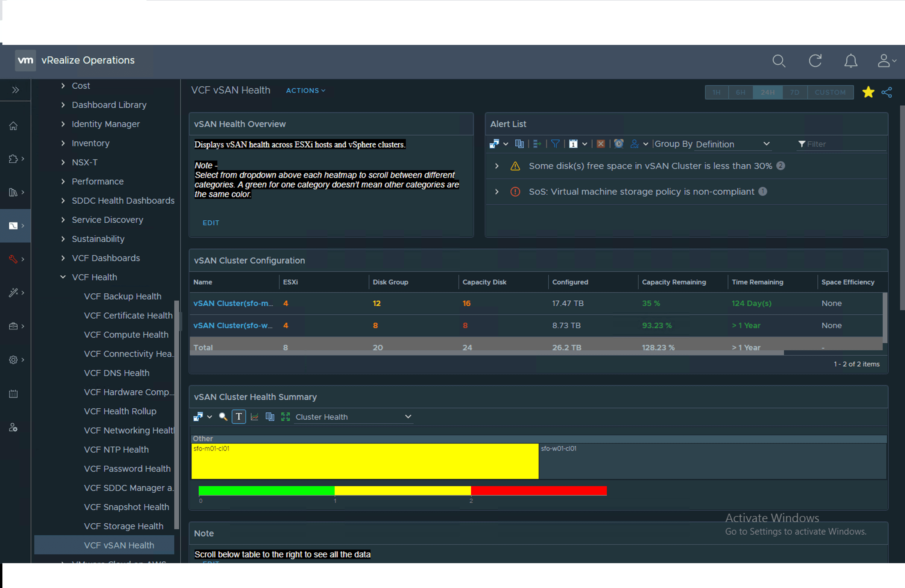This screenshot has height=588, width=905.
Task: Click the refresh icon in header
Action: (815, 61)
